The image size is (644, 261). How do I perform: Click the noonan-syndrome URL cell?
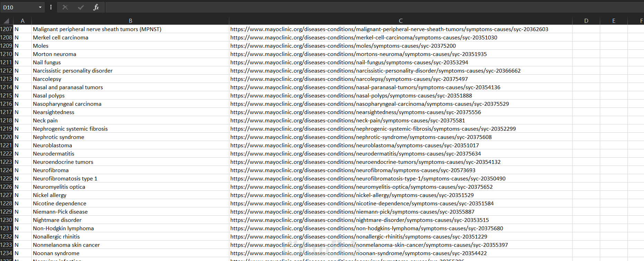401,253
